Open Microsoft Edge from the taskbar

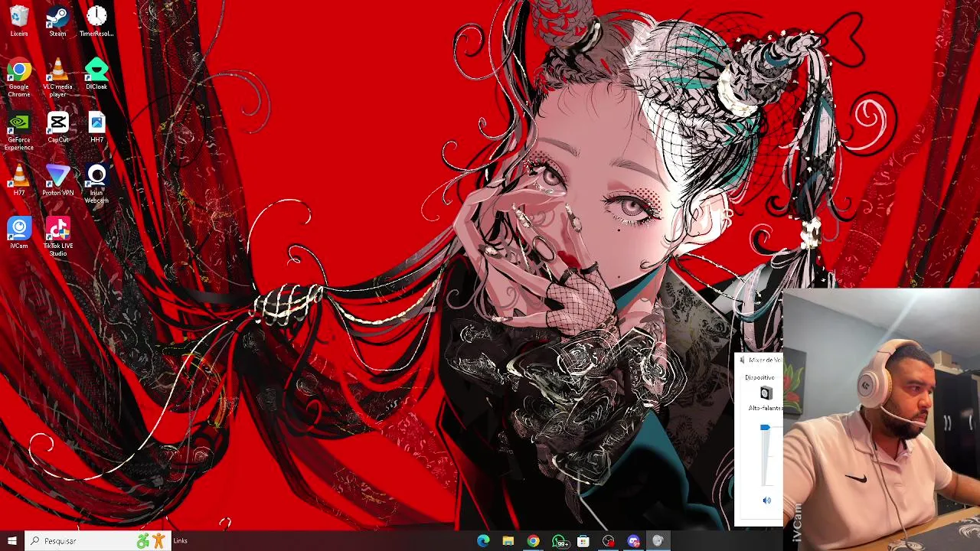click(483, 541)
